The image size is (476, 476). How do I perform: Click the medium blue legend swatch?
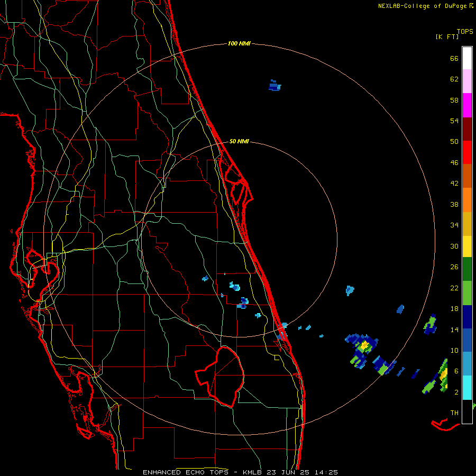click(x=467, y=340)
